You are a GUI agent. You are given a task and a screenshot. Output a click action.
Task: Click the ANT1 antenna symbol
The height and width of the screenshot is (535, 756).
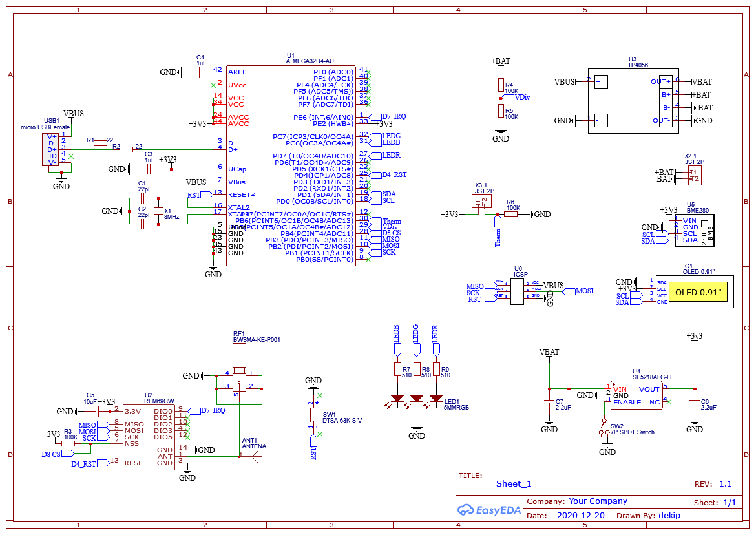255,456
